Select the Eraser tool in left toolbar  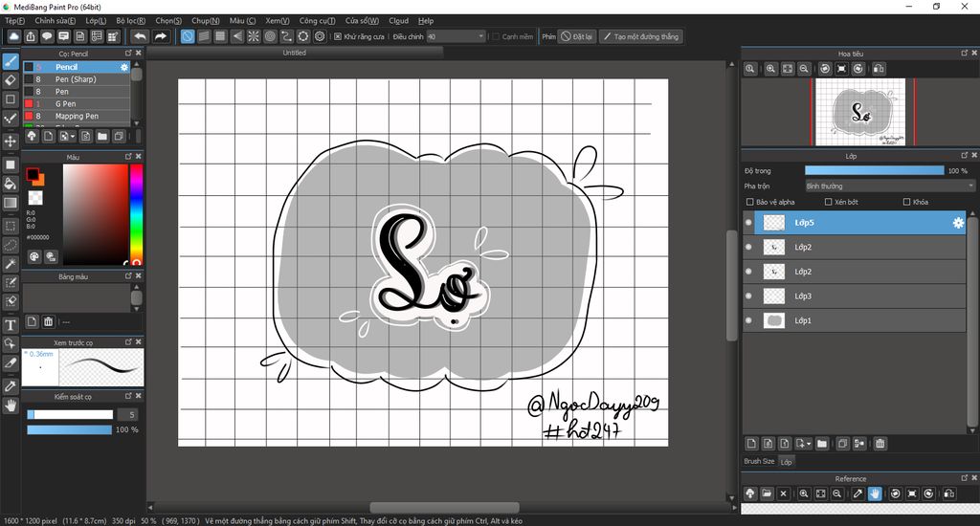[x=10, y=80]
